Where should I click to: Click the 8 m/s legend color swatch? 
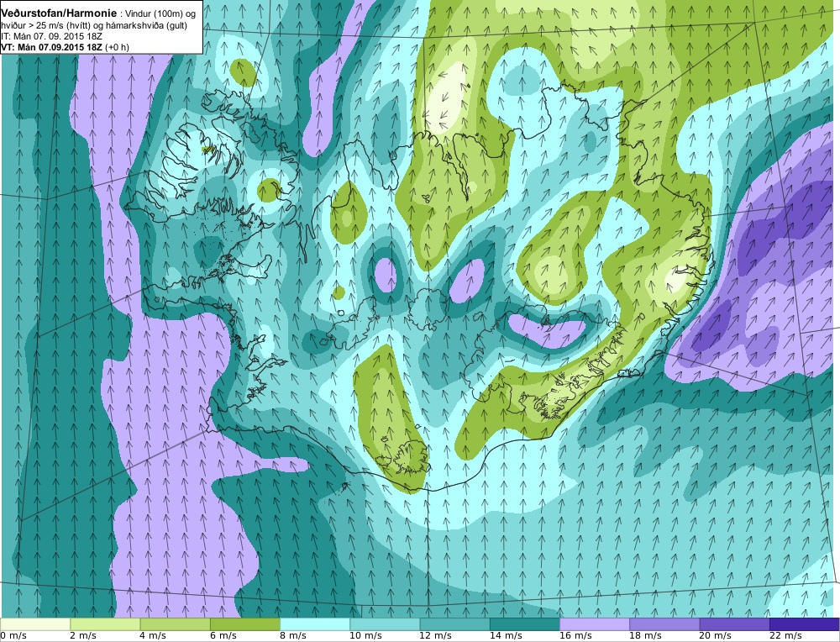[x=315, y=624]
